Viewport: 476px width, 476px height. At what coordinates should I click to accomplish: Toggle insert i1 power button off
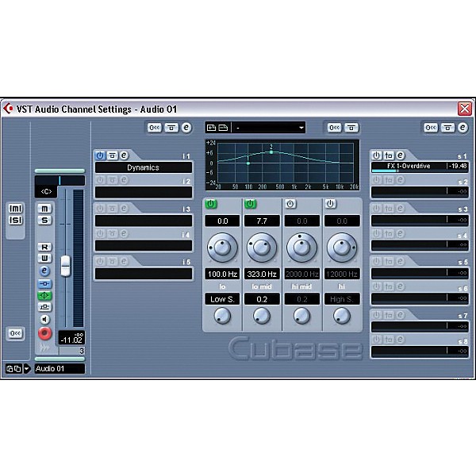(100, 155)
